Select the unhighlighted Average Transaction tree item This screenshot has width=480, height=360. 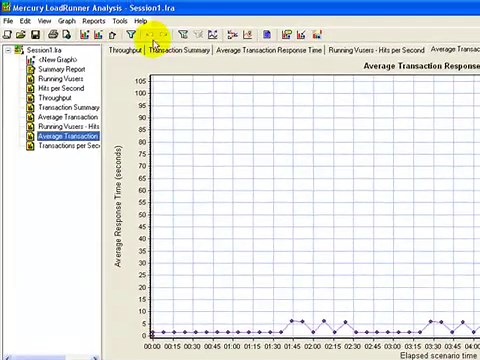coord(68,117)
